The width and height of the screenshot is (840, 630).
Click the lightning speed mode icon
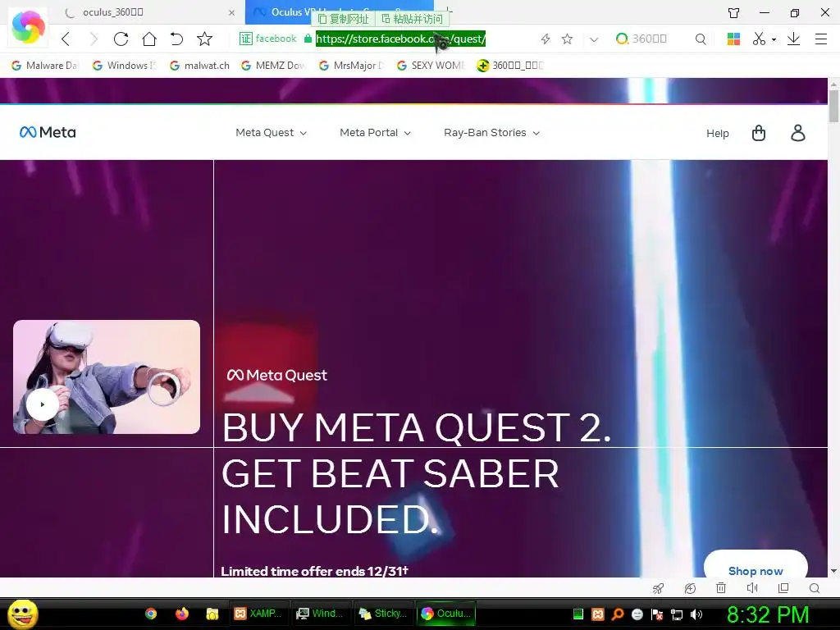coord(546,39)
